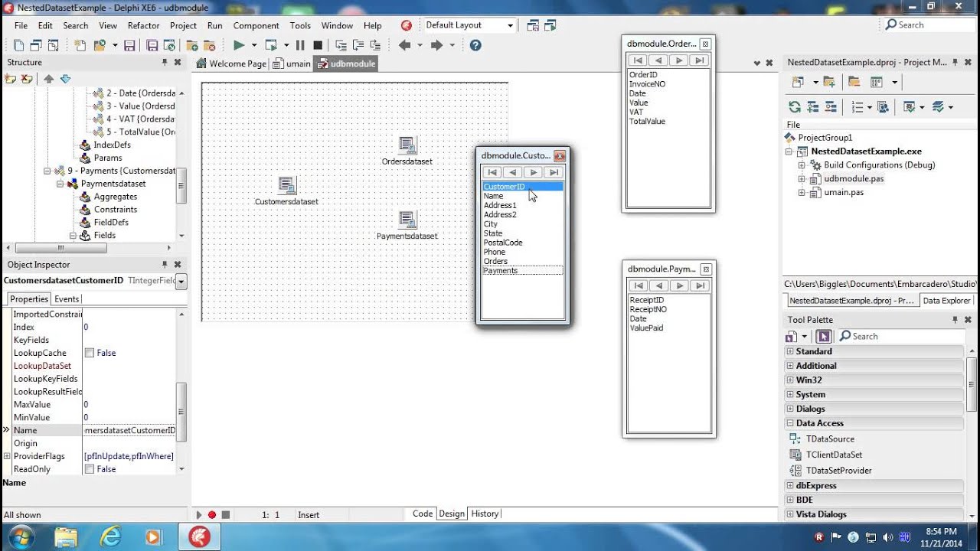Switch to the Code view tab

tap(423, 514)
